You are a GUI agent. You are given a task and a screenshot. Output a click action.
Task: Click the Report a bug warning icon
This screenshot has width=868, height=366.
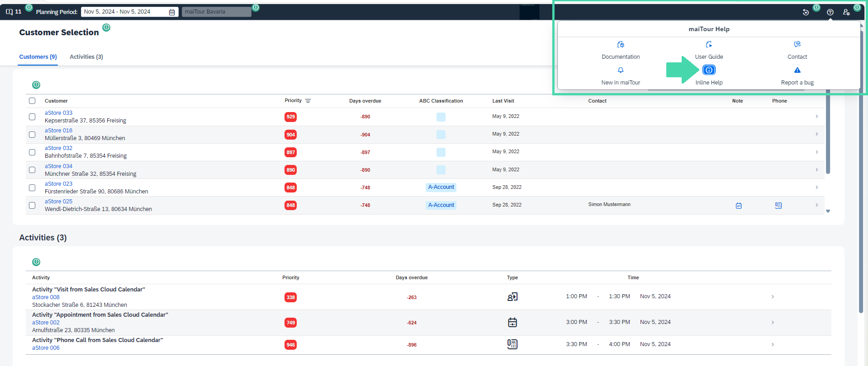[797, 70]
